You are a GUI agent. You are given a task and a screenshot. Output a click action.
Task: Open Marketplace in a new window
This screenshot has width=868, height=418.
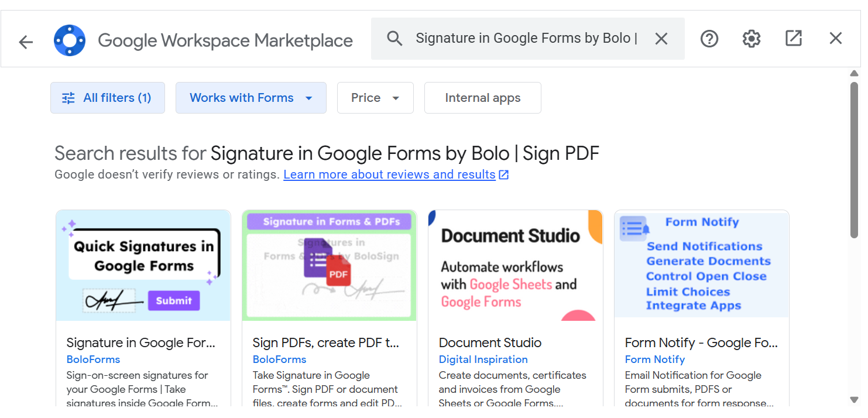click(794, 39)
